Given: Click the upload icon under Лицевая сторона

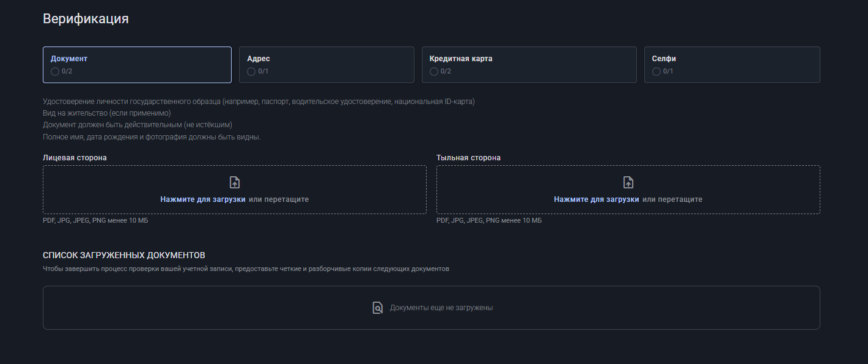Looking at the screenshot, I should click(x=235, y=182).
